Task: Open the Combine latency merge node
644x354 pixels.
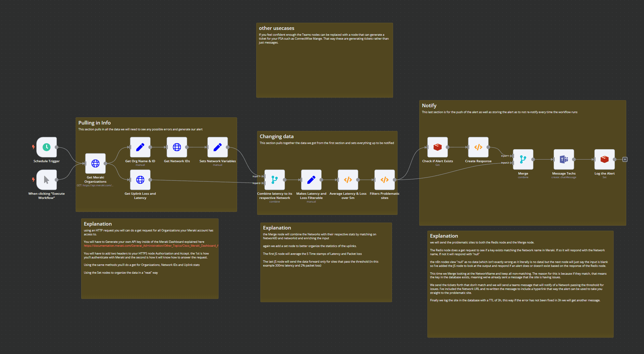Action: click(275, 179)
